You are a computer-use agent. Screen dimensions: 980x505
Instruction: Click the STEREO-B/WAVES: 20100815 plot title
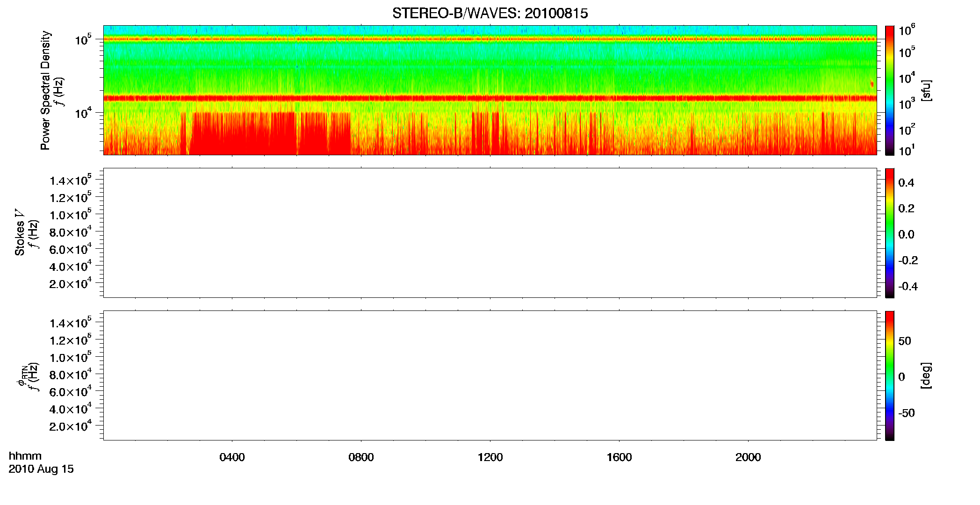(x=490, y=13)
